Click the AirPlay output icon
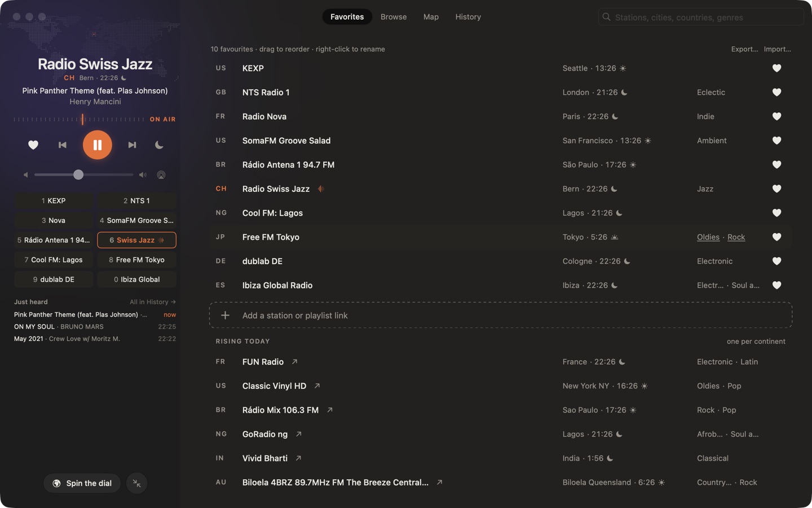Screen dimensions: 812x508 point(161,175)
